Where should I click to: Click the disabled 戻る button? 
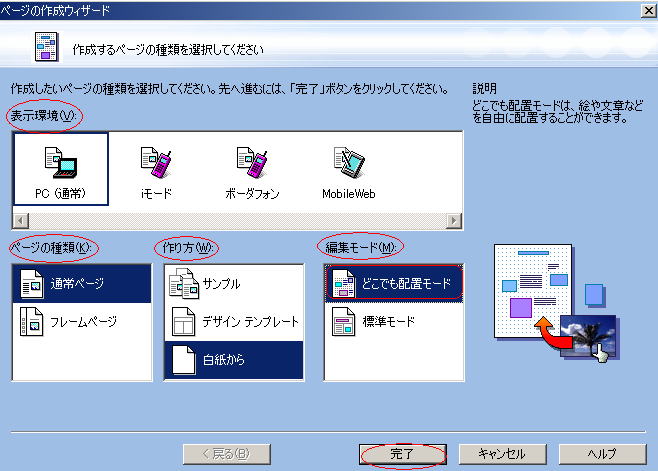click(x=225, y=453)
